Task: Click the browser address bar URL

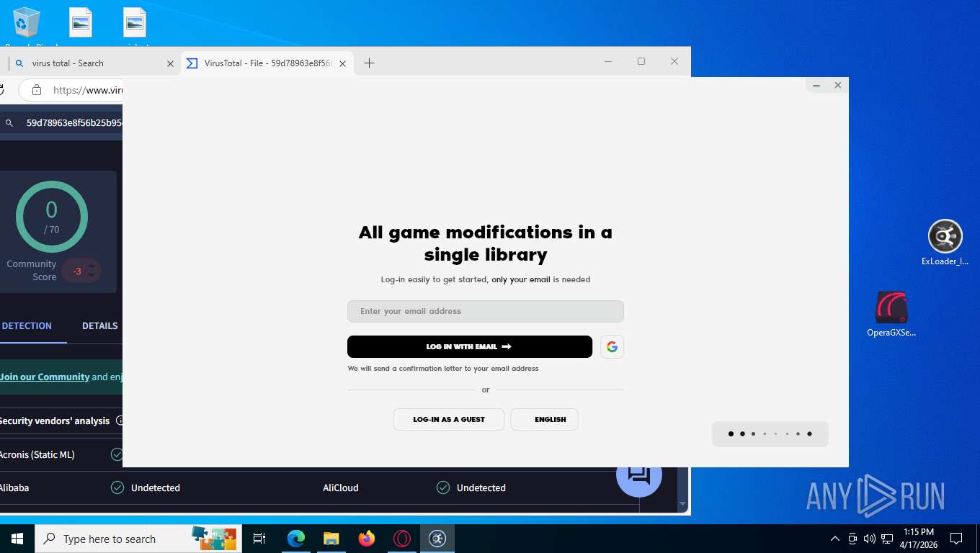Action: [x=88, y=90]
